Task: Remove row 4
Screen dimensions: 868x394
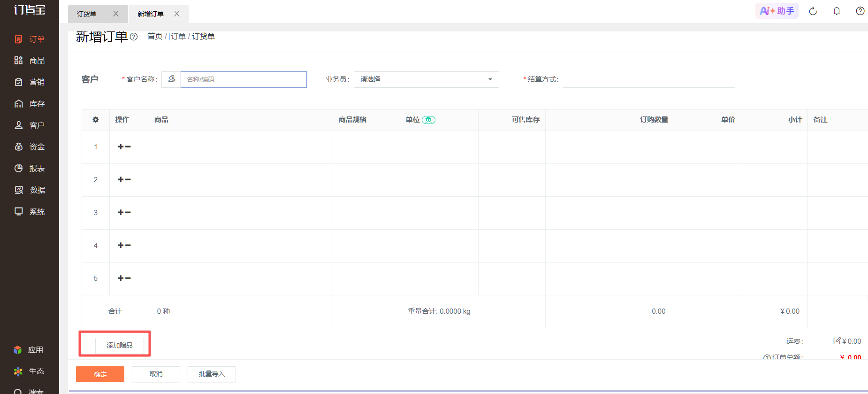Action: click(x=128, y=246)
